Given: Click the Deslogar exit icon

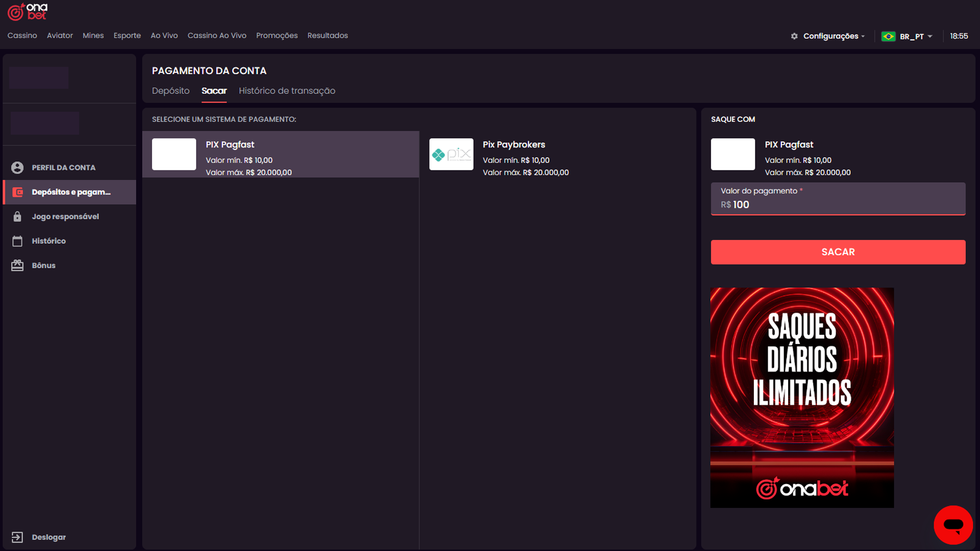Looking at the screenshot, I should click(x=17, y=537).
